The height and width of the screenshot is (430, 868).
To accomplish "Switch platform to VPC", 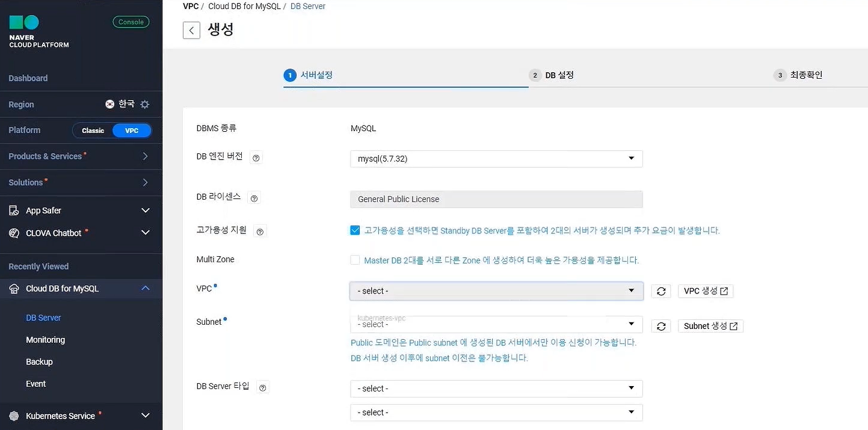I will (132, 131).
